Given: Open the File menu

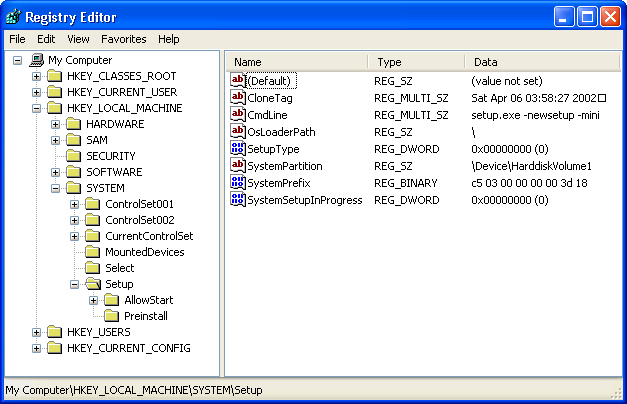Looking at the screenshot, I should [x=17, y=39].
